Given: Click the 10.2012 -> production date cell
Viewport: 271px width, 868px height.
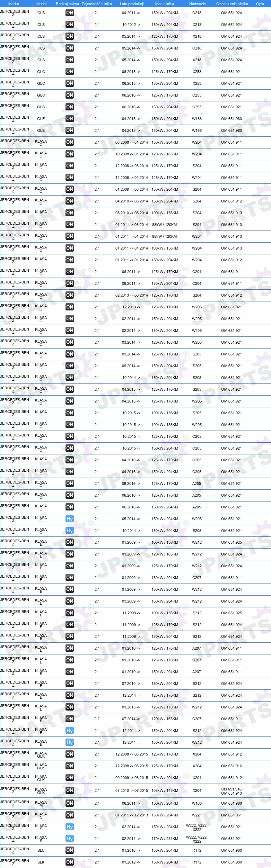Looking at the screenshot, I should (x=131, y=25).
